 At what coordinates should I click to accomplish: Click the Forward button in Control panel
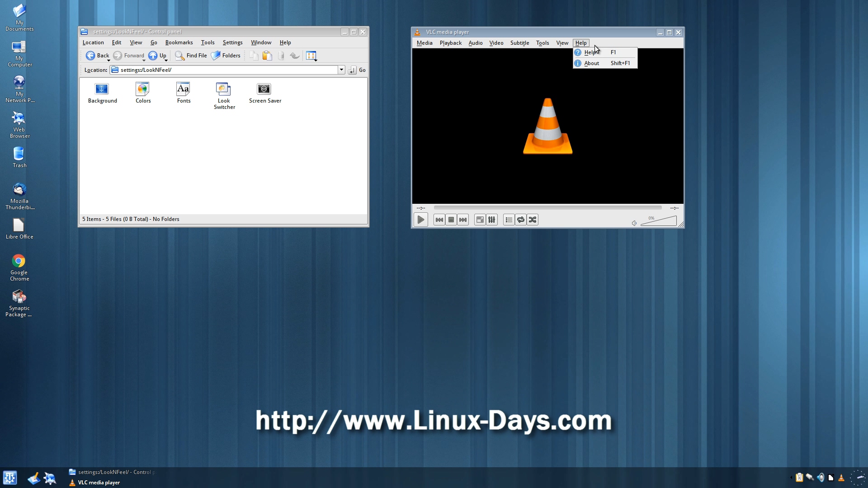point(128,56)
